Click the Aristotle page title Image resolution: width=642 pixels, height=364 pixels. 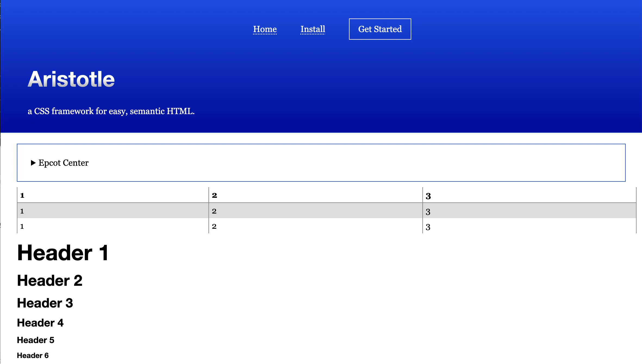71,79
